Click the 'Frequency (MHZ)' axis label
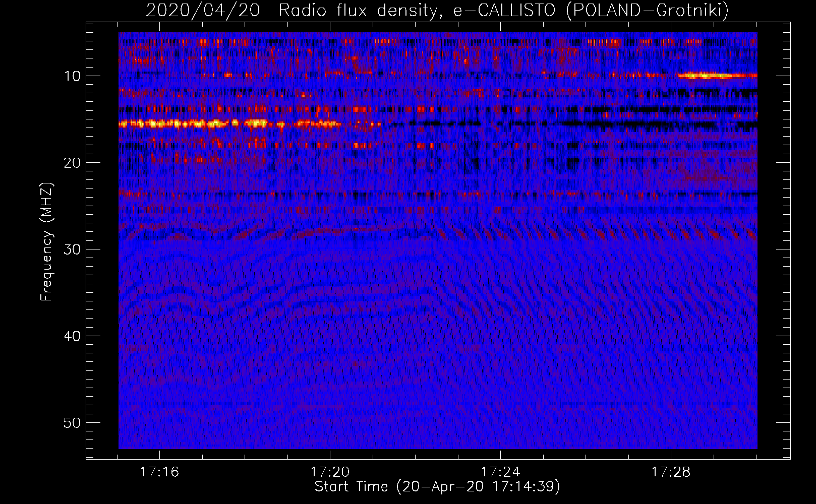Screen dimensions: 816x504 46,242
